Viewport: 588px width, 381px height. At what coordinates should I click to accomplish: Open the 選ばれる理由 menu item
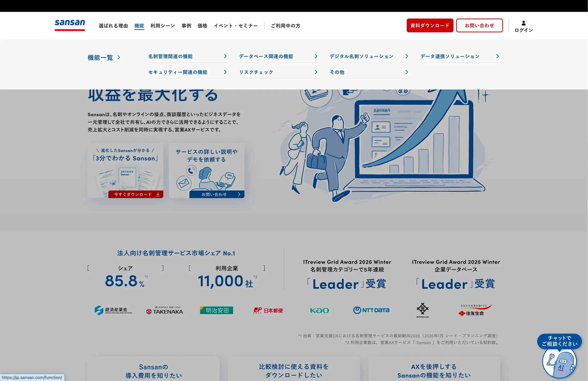click(113, 26)
